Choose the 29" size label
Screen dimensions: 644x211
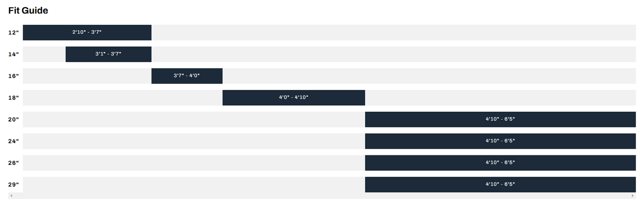(14, 185)
